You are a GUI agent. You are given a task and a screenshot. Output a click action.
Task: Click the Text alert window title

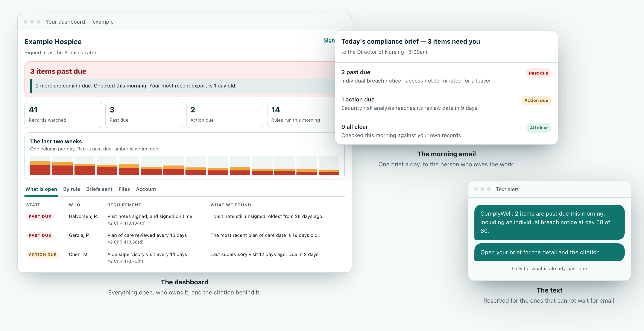(x=507, y=189)
